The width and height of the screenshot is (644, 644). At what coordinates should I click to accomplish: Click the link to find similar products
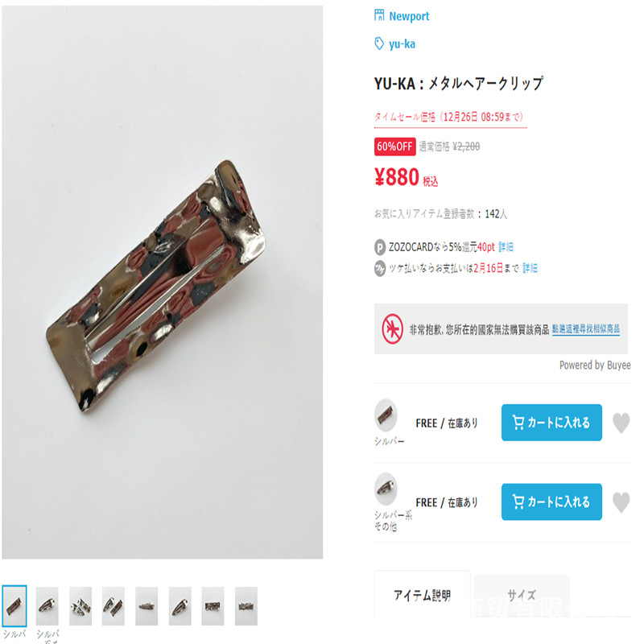click(586, 329)
